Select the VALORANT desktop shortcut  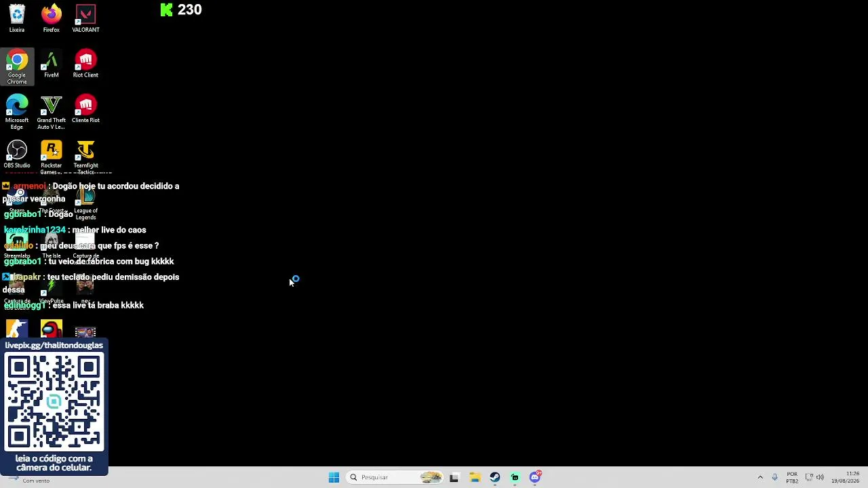click(85, 18)
